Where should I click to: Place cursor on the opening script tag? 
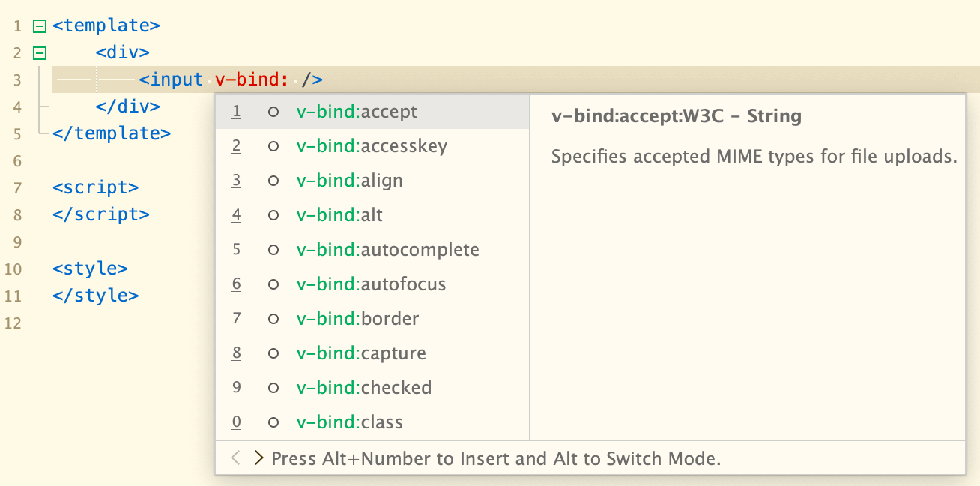(x=96, y=187)
